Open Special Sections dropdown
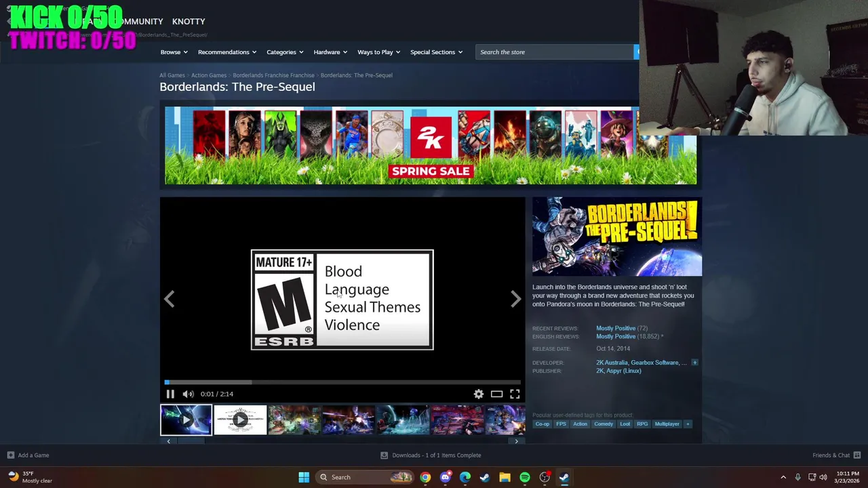 [436, 52]
